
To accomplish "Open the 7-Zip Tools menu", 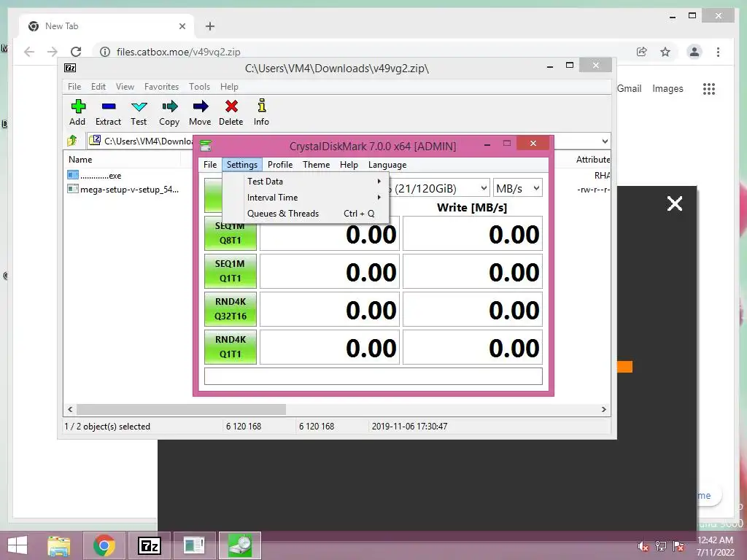I will pyautogui.click(x=199, y=87).
